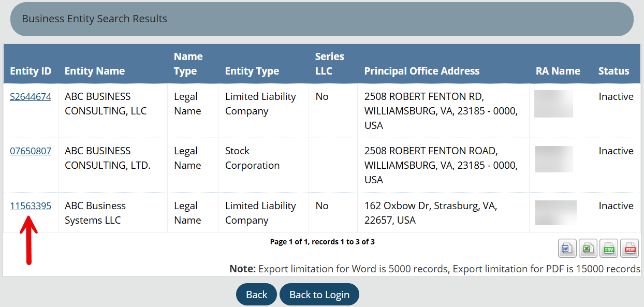Sort by Status column header

tap(614, 71)
